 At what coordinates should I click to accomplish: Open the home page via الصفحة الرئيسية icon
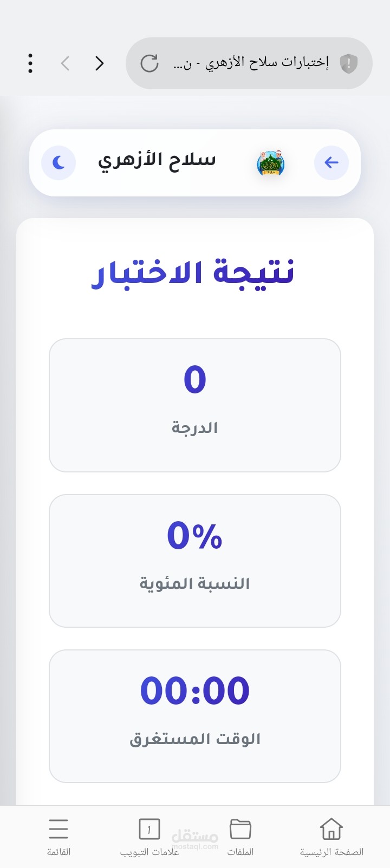tap(331, 828)
